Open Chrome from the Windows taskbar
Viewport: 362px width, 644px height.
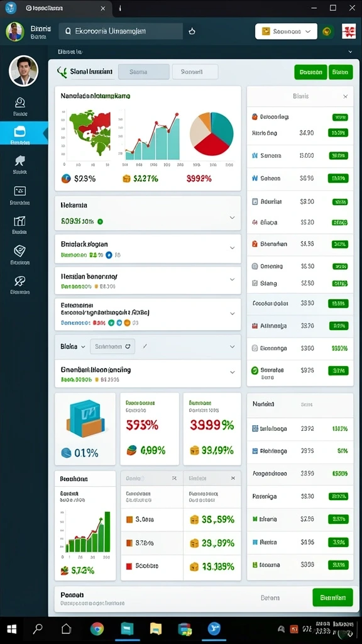[97, 628]
